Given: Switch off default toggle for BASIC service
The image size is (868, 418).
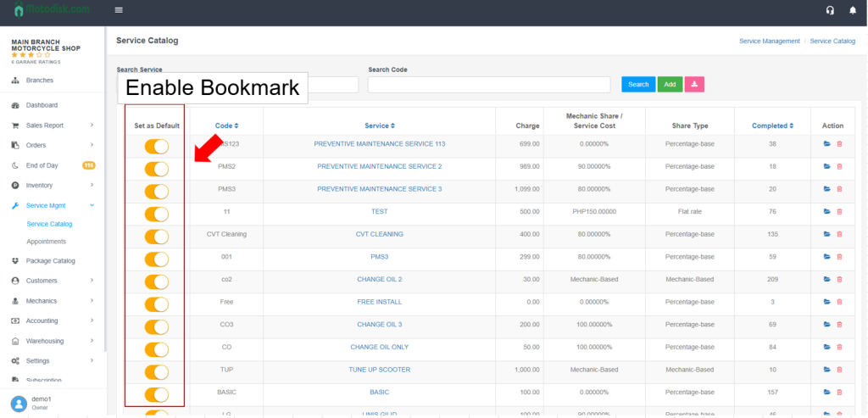Looking at the screenshot, I should tap(157, 394).
